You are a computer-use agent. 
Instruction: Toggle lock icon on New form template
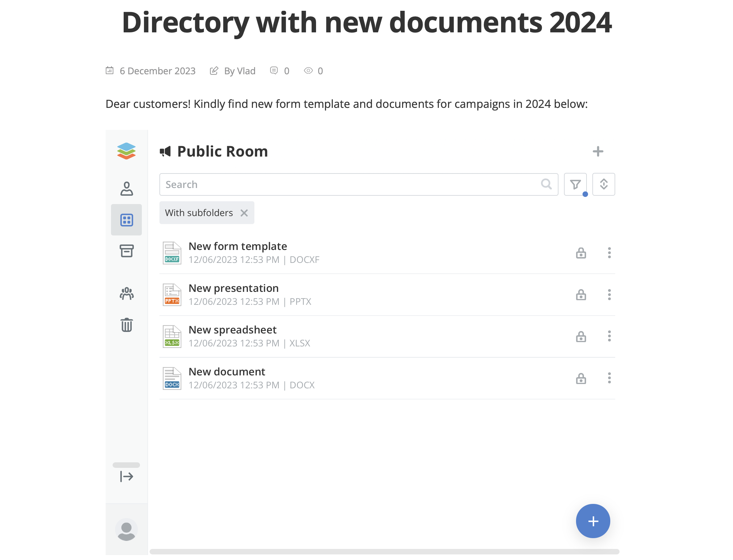click(x=581, y=252)
